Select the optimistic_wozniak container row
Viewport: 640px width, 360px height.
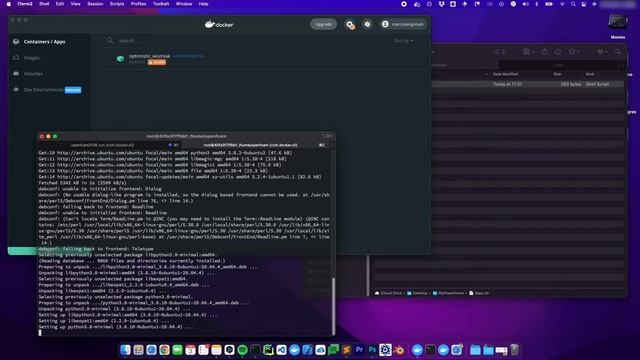(261, 59)
